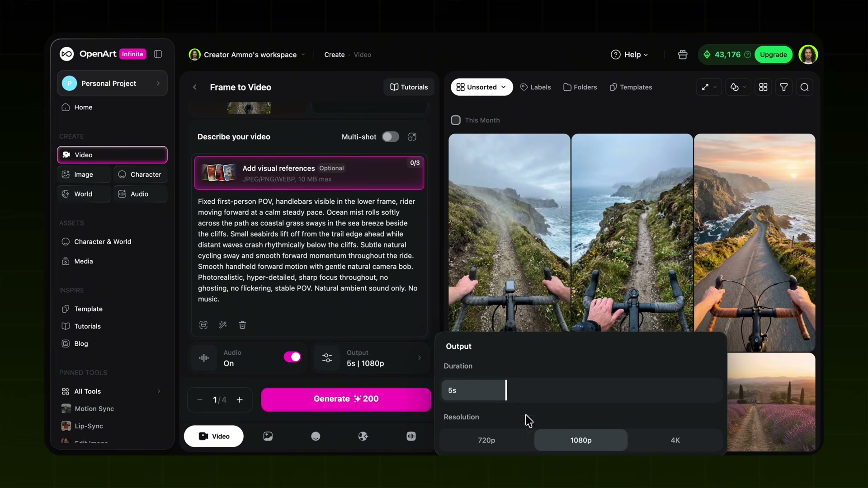Open the gallery filter icon
This screenshot has height=488, width=868.
pyautogui.click(x=784, y=87)
